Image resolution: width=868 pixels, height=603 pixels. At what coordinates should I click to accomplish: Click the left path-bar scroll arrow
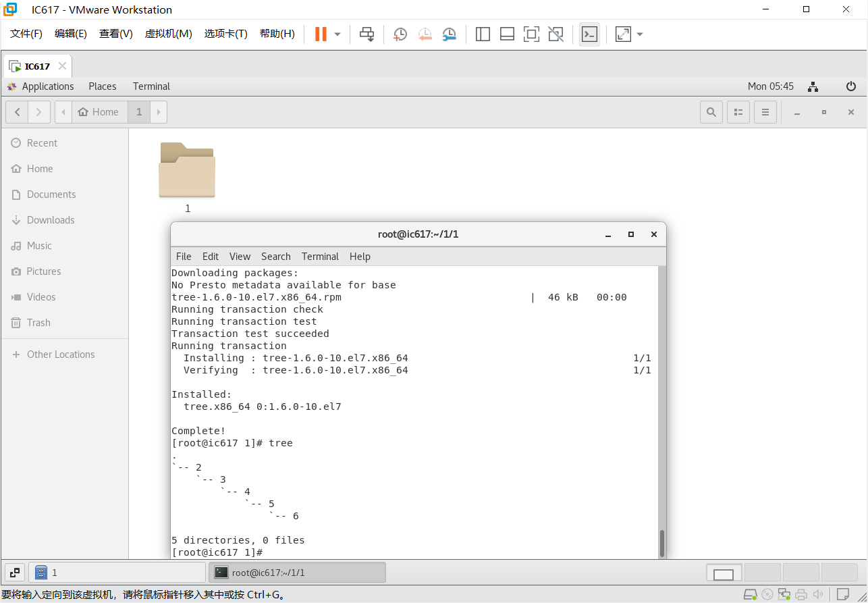63,112
